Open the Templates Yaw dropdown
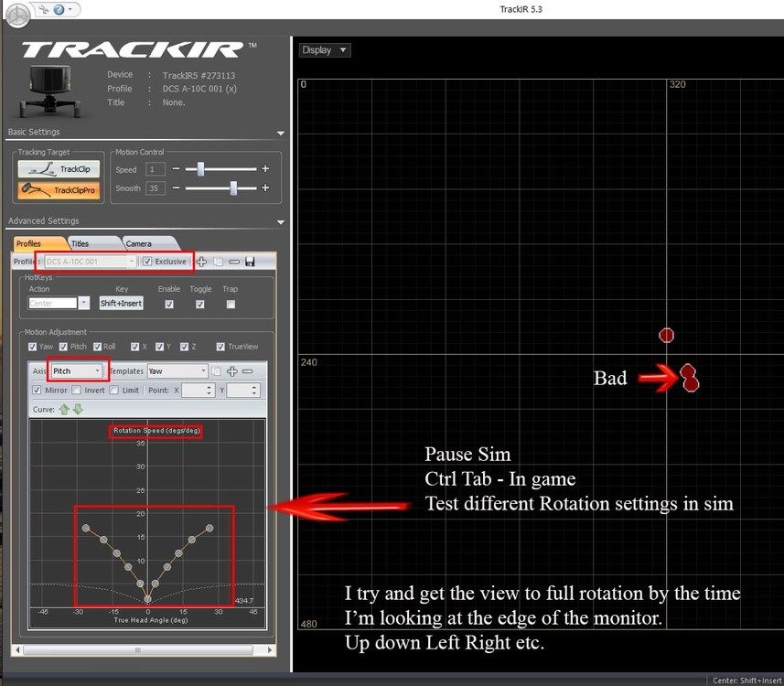This screenshot has width=784, height=686. tap(177, 371)
